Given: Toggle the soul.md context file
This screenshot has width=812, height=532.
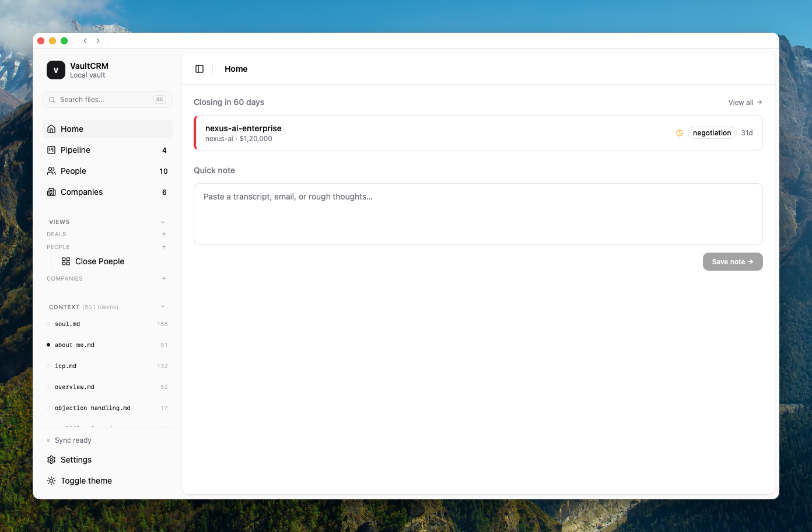Looking at the screenshot, I should click(48, 324).
